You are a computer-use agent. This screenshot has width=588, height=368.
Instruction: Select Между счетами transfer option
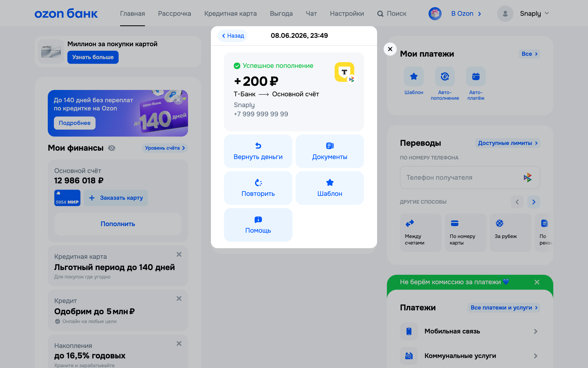421,232
